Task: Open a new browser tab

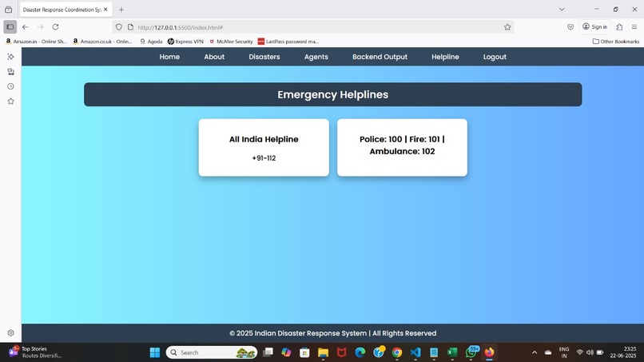Action: (121, 10)
